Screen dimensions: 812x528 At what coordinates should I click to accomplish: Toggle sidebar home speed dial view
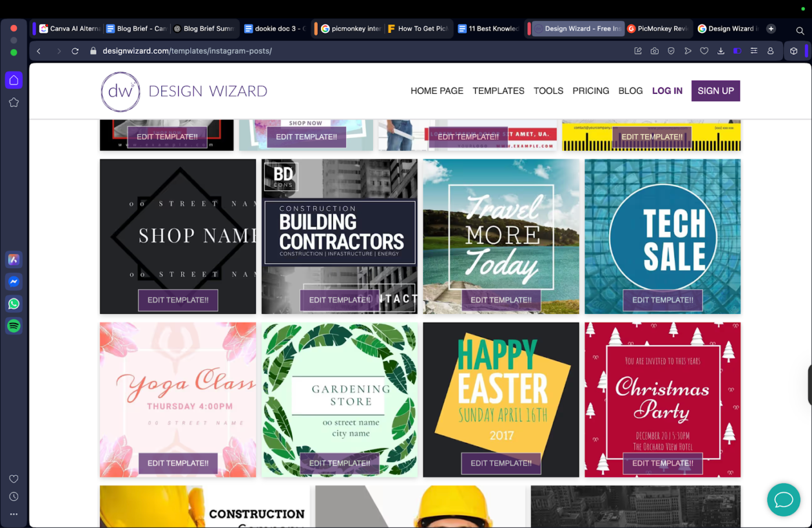click(13, 80)
